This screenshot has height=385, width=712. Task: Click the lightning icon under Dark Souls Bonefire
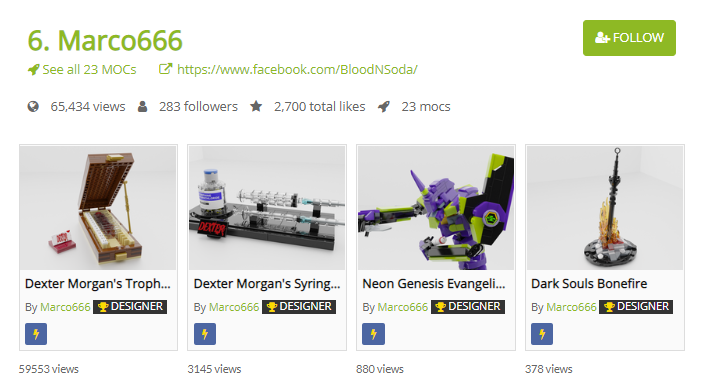[x=542, y=334]
